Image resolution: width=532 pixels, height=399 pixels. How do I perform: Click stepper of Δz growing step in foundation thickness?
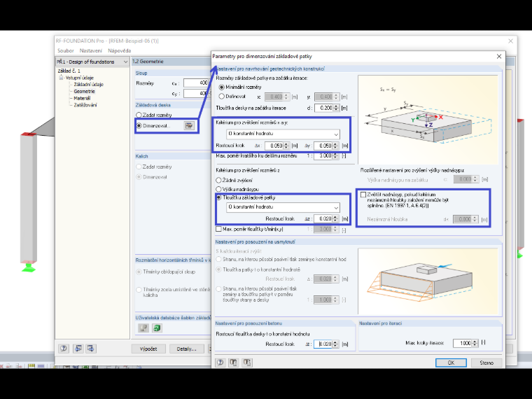[335, 219]
